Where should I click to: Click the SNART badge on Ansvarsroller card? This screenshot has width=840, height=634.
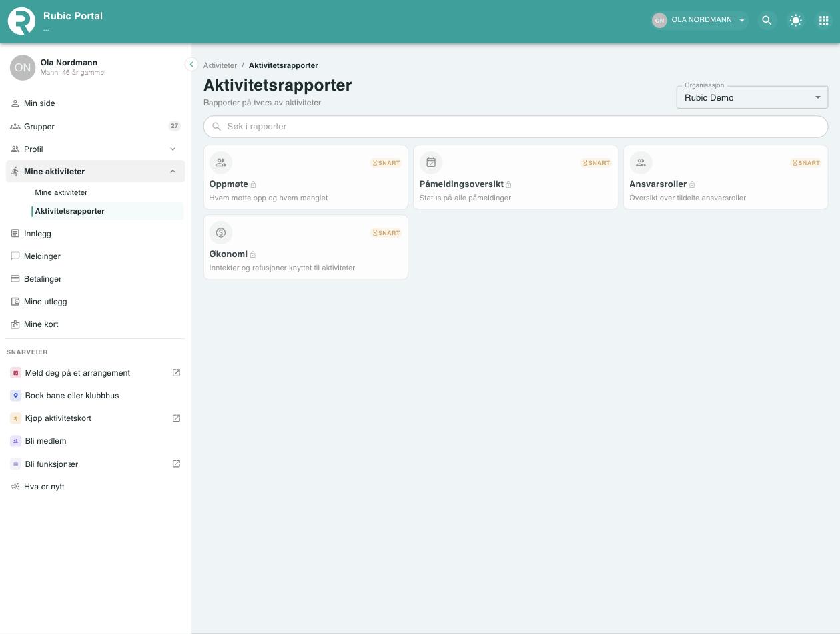pos(806,162)
